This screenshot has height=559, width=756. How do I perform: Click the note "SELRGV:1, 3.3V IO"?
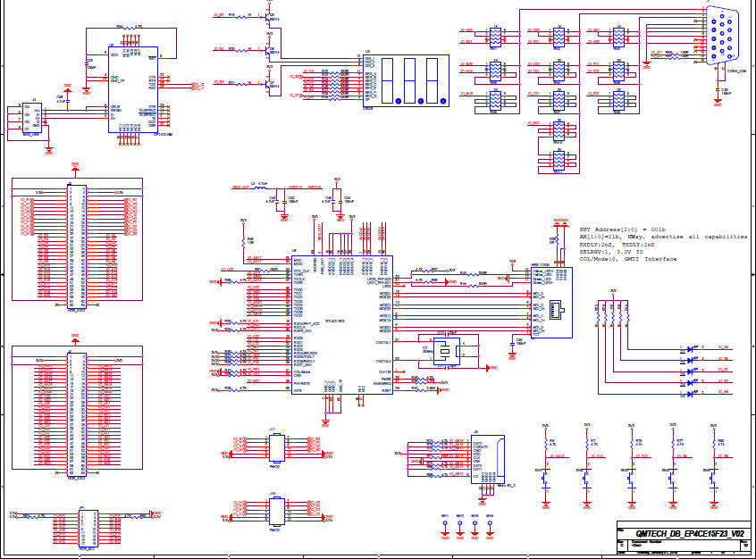pos(611,252)
